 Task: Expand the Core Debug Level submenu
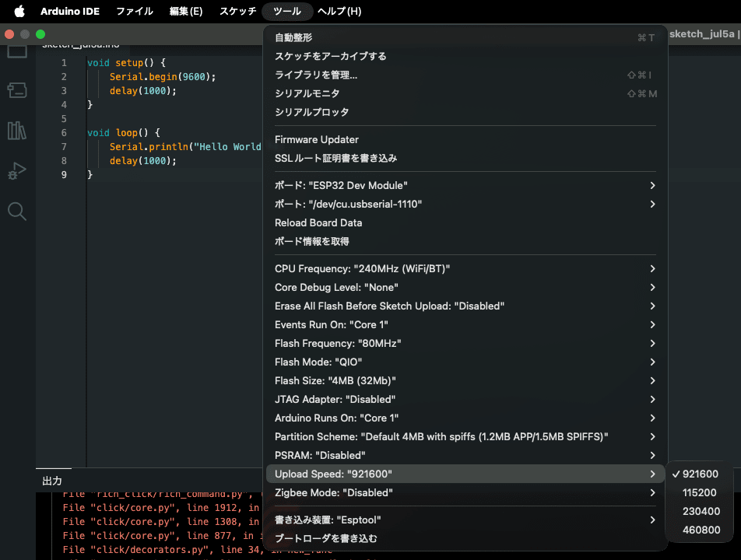point(465,287)
